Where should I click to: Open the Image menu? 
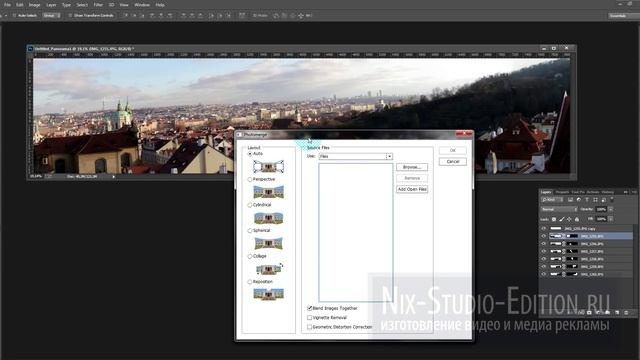tap(34, 5)
